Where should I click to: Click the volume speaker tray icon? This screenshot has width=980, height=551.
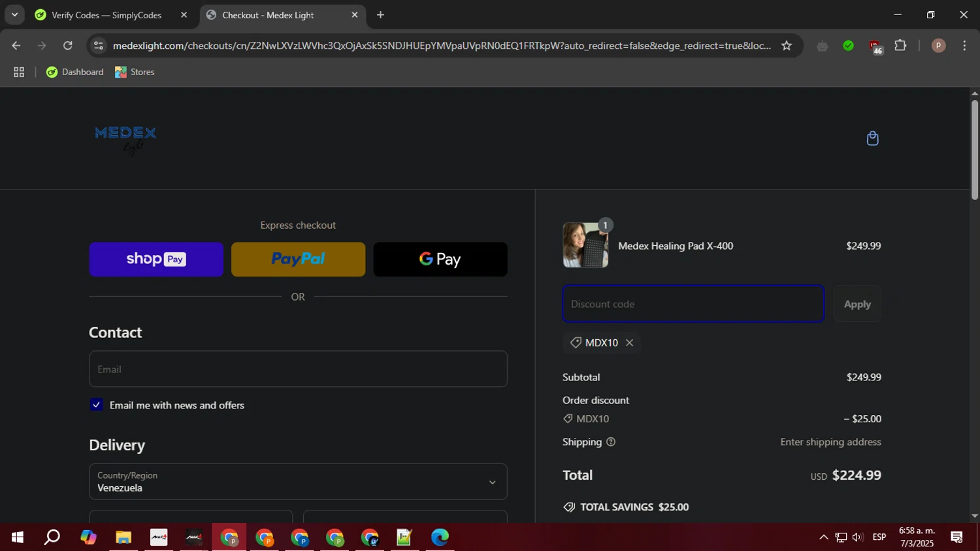coord(858,537)
